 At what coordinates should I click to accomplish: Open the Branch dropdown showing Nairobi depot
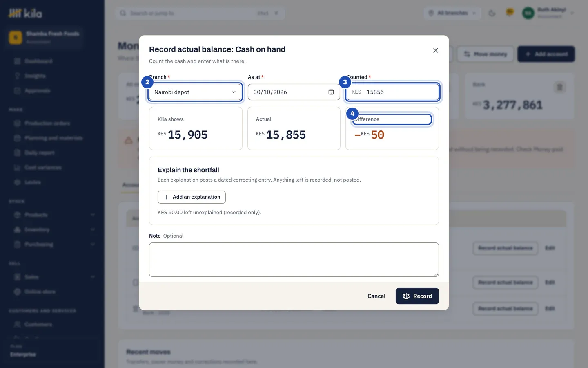click(x=195, y=92)
